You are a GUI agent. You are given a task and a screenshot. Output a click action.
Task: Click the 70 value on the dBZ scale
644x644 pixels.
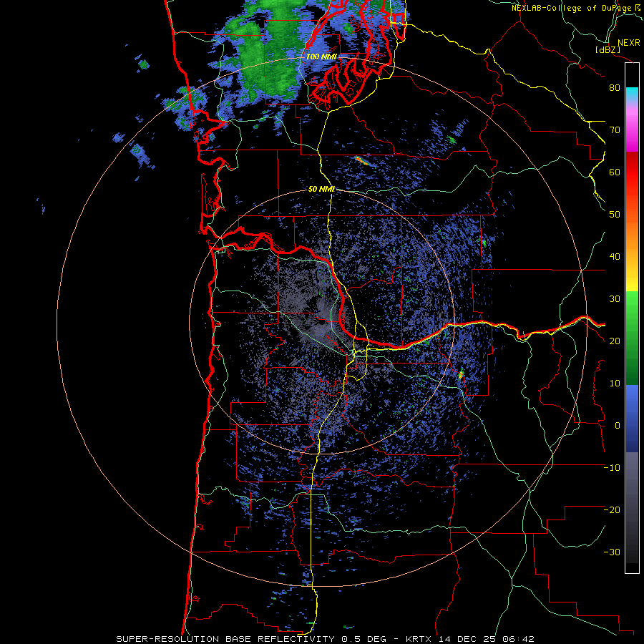point(615,130)
